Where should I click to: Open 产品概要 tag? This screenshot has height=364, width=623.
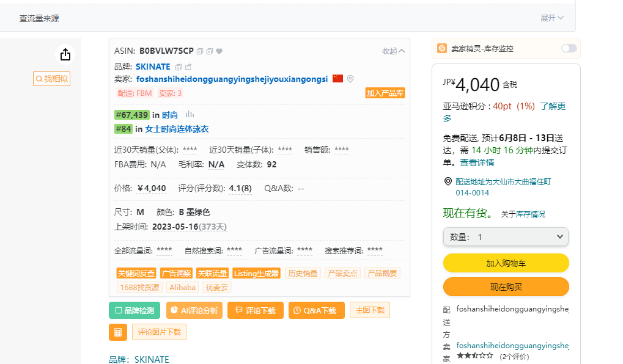coord(382,273)
